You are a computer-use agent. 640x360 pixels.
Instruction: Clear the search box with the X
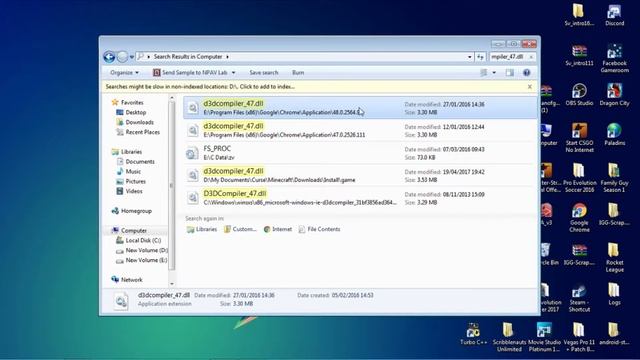point(531,57)
